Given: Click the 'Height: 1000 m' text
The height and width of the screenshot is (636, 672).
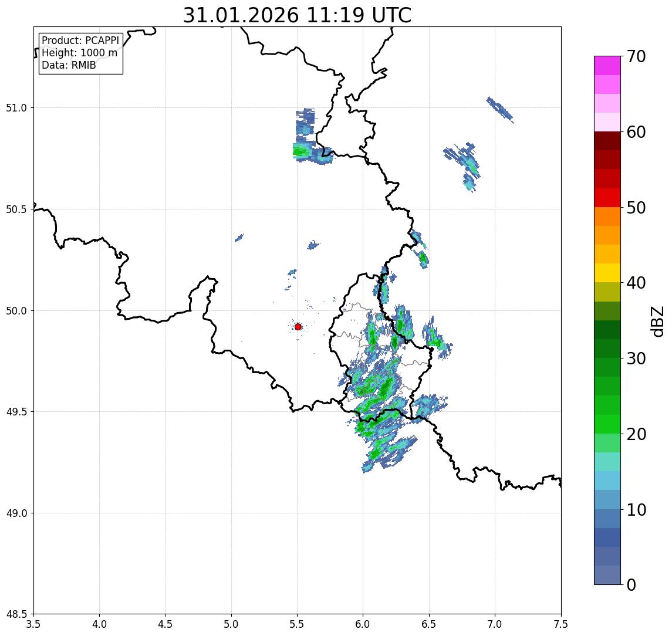Looking at the screenshot, I should click(x=79, y=53).
